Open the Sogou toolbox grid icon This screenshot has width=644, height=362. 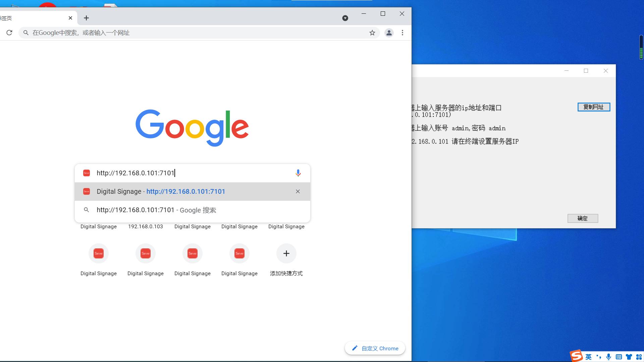coord(639,356)
